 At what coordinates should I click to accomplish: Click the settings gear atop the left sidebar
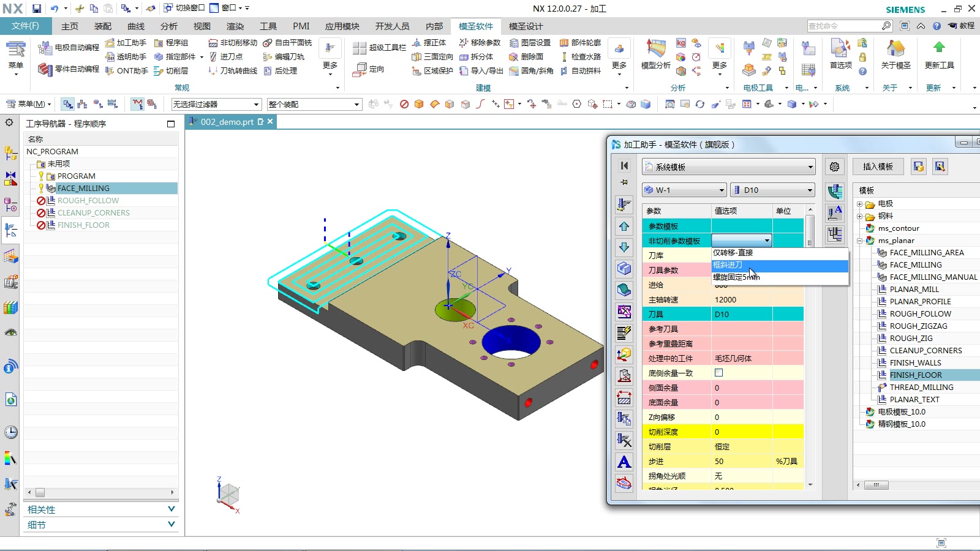pos(9,122)
